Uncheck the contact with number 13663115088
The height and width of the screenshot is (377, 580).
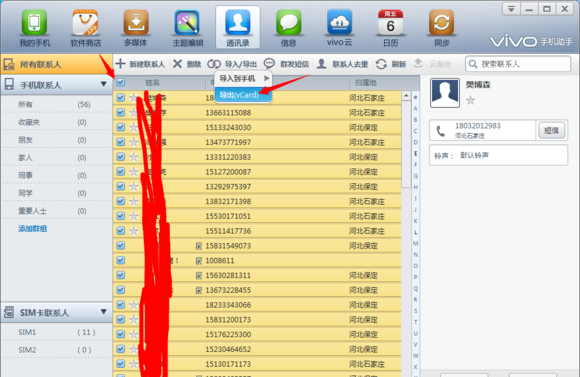[x=121, y=112]
